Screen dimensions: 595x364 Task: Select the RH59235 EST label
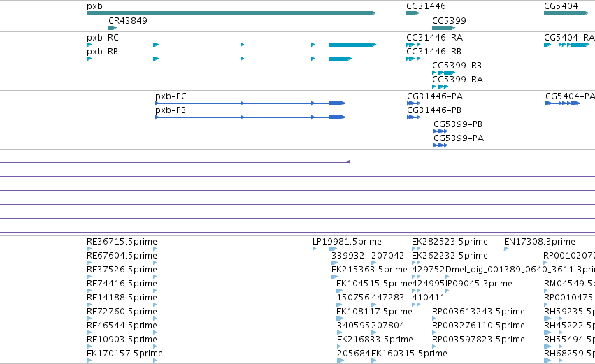569,312
